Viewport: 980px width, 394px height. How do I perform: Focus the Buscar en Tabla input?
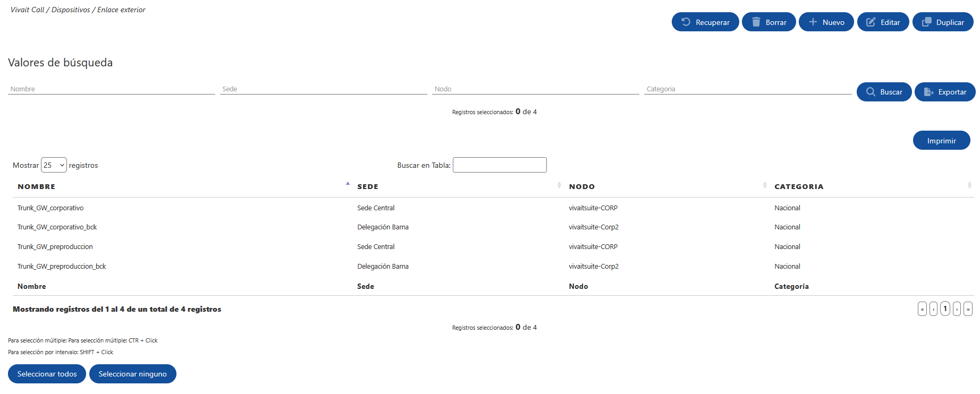click(500, 165)
